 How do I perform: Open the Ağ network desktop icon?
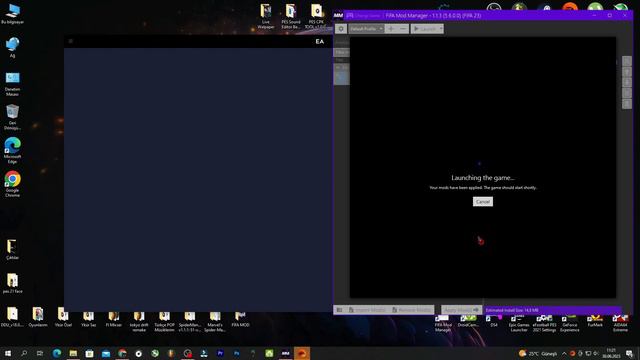pos(12,47)
